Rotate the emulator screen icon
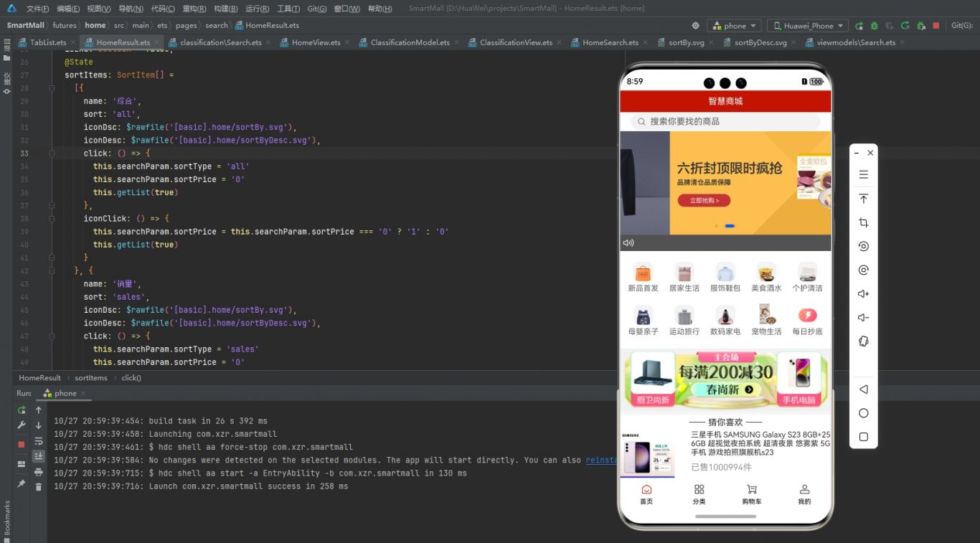 [864, 341]
